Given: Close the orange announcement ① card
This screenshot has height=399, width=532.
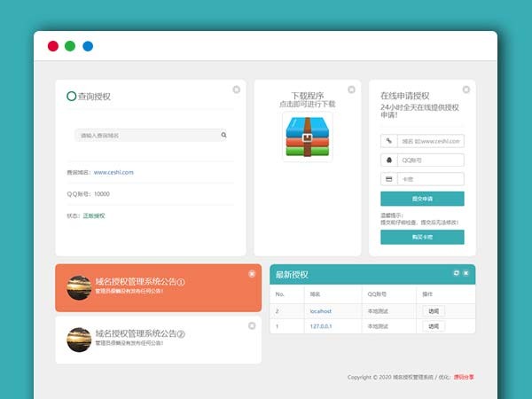Looking at the screenshot, I should click(252, 274).
